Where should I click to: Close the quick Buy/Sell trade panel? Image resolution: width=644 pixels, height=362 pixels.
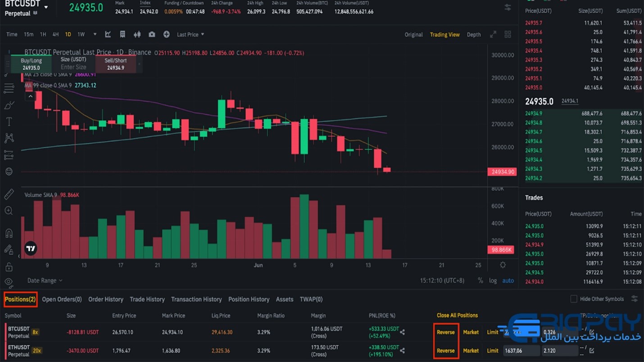[139, 64]
